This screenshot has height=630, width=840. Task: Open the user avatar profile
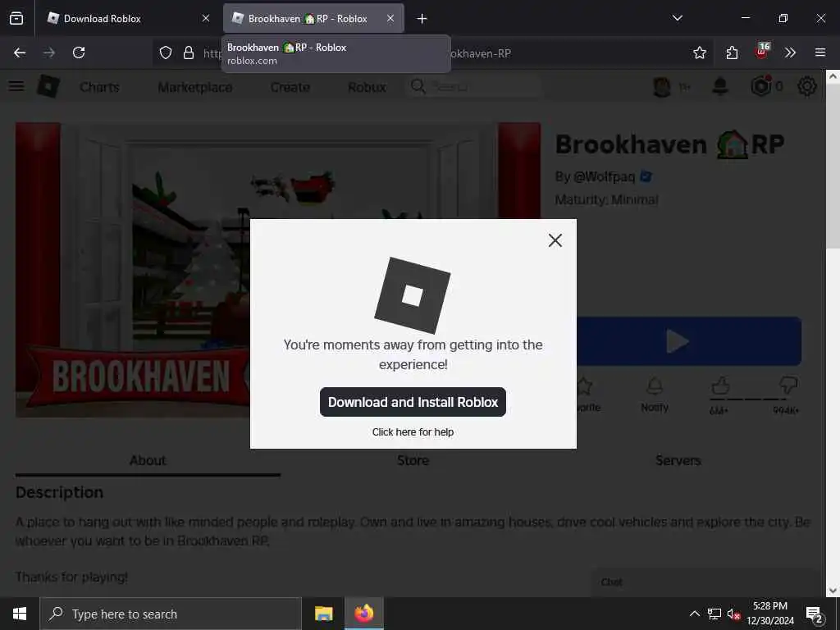click(x=662, y=86)
